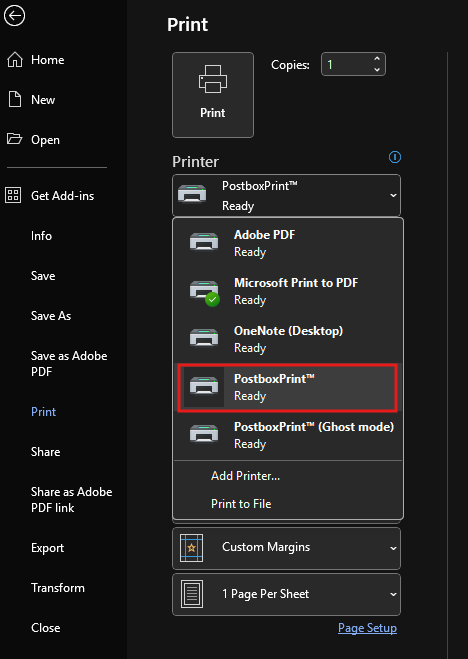Open Save as Adobe PDF option

click(x=69, y=364)
